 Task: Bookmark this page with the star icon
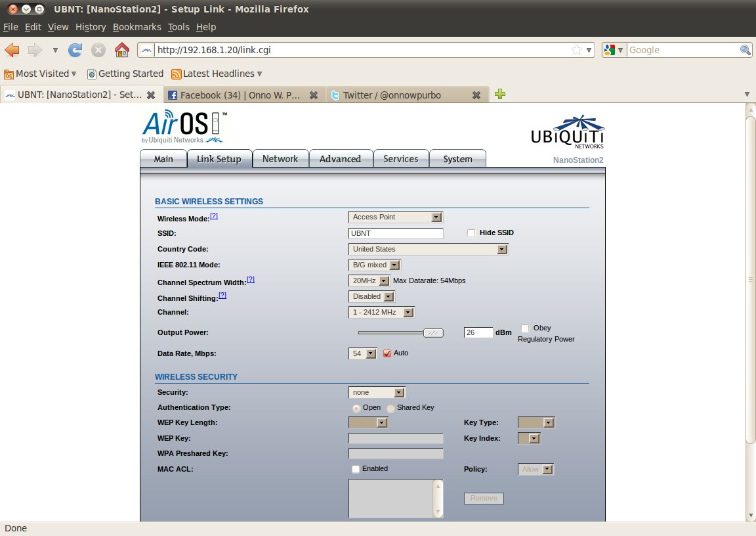(x=577, y=50)
